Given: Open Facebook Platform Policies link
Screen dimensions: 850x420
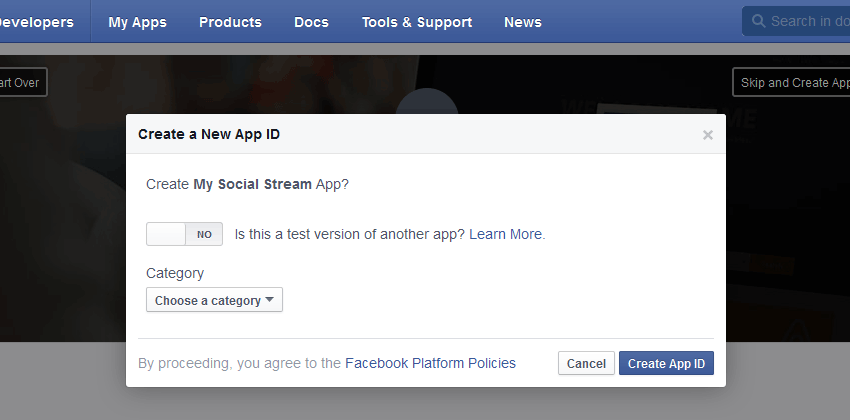Looking at the screenshot, I should click(x=430, y=363).
